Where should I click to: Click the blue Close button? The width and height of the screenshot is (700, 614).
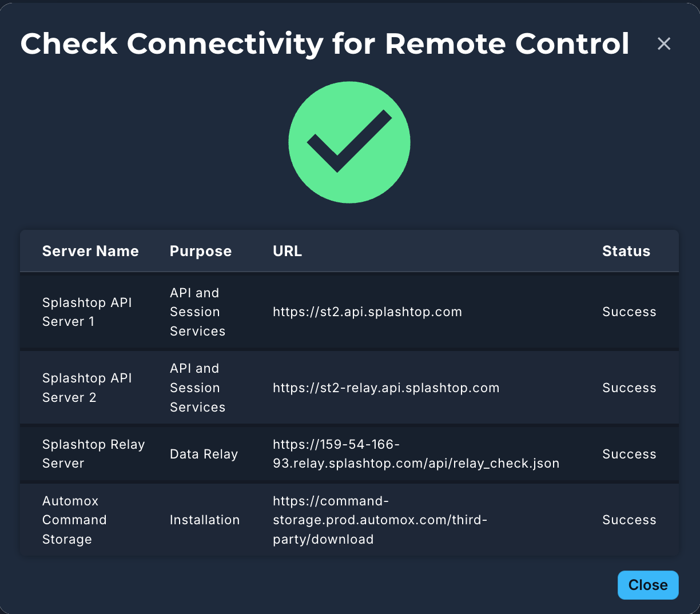coord(648,585)
